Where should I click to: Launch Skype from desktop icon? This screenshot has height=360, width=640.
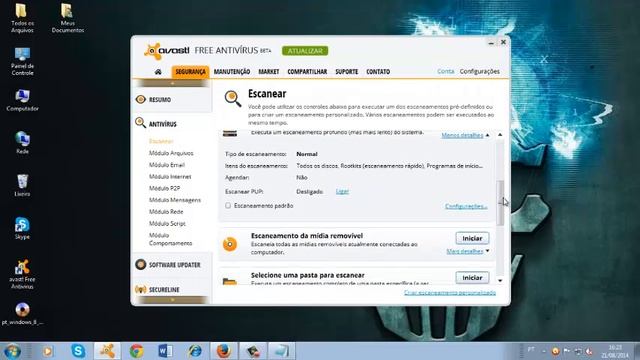[x=22, y=228]
